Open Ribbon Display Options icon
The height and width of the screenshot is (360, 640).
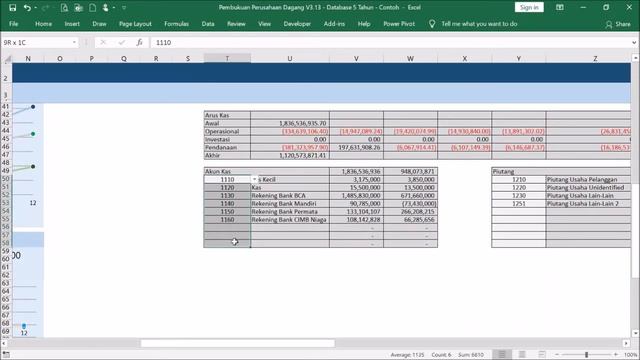(560, 7)
